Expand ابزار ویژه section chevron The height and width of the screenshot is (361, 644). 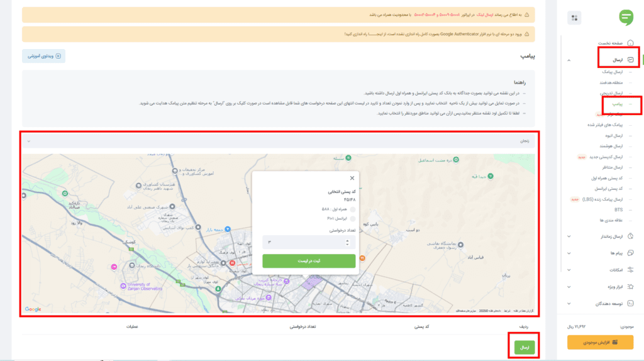(x=569, y=287)
